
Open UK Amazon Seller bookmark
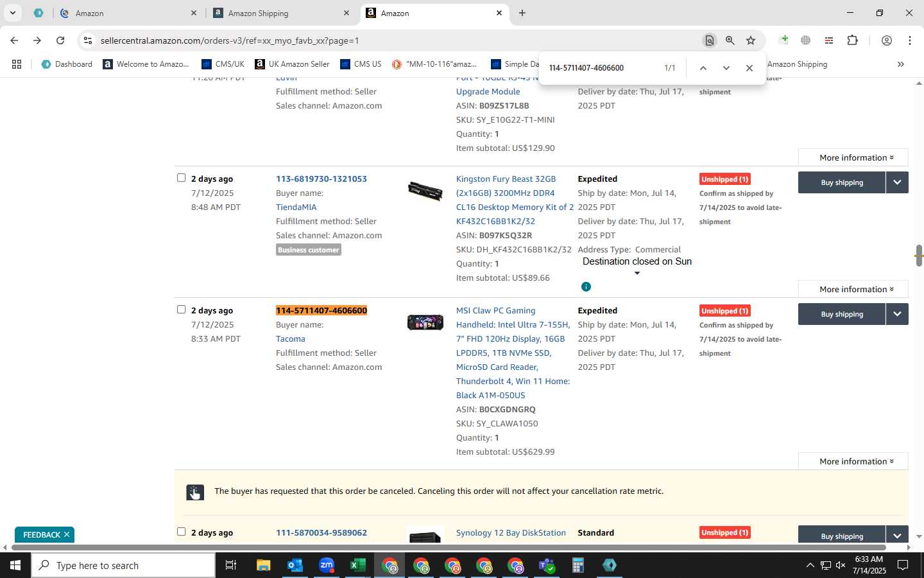point(292,64)
